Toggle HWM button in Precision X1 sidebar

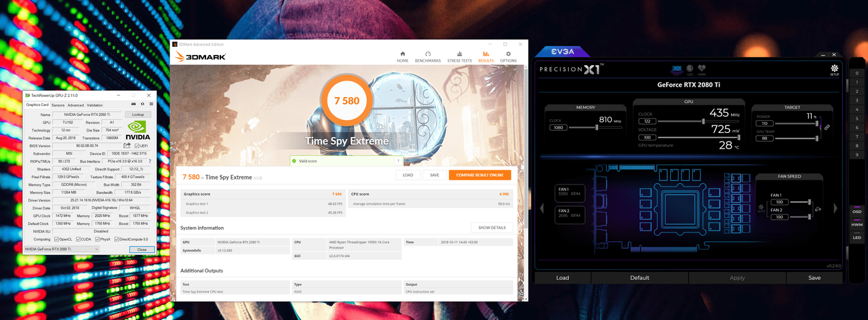click(x=857, y=224)
